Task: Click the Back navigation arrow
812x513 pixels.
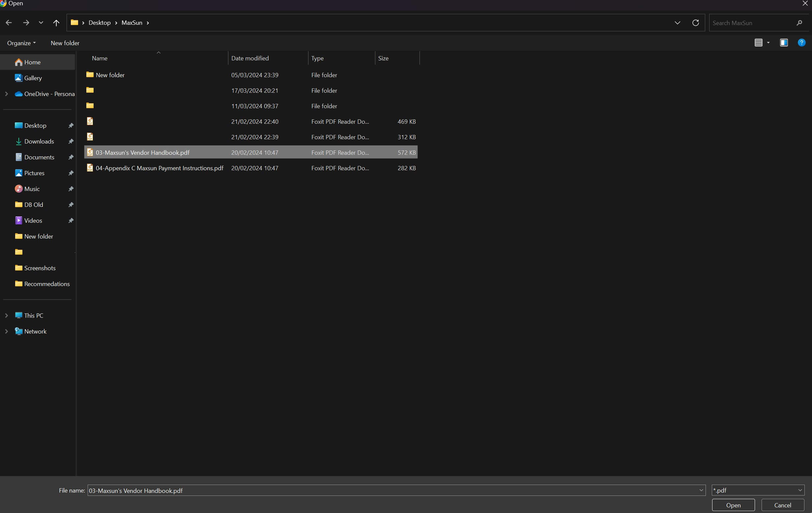Action: [x=9, y=23]
